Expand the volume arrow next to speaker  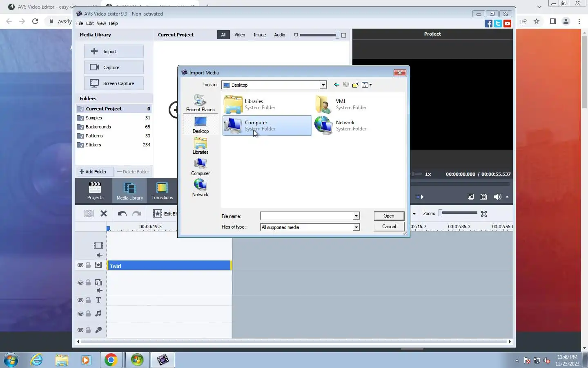[x=507, y=197]
